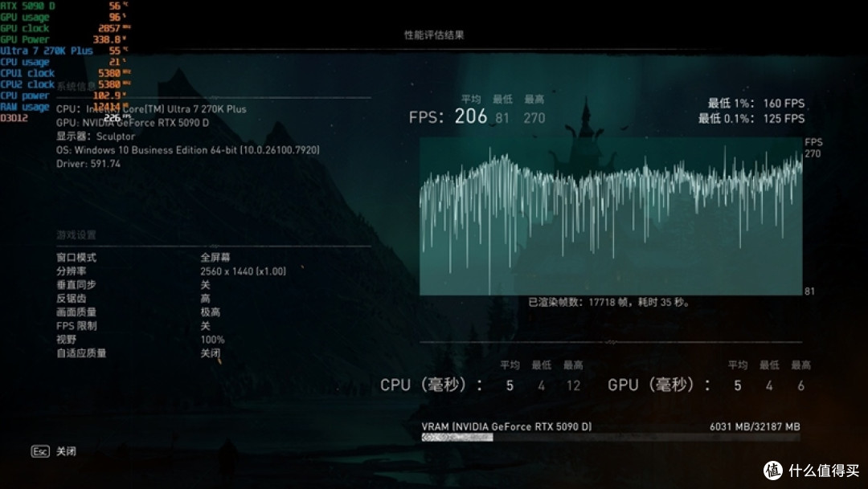The width and height of the screenshot is (868, 489).
Task: Click the 自适应质量 setting label
Action: 81,353
